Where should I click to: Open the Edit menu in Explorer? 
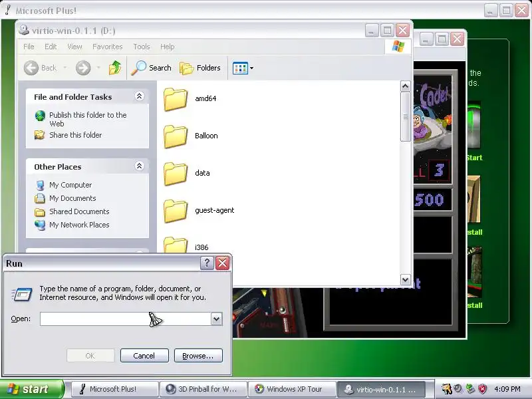pyautogui.click(x=51, y=47)
